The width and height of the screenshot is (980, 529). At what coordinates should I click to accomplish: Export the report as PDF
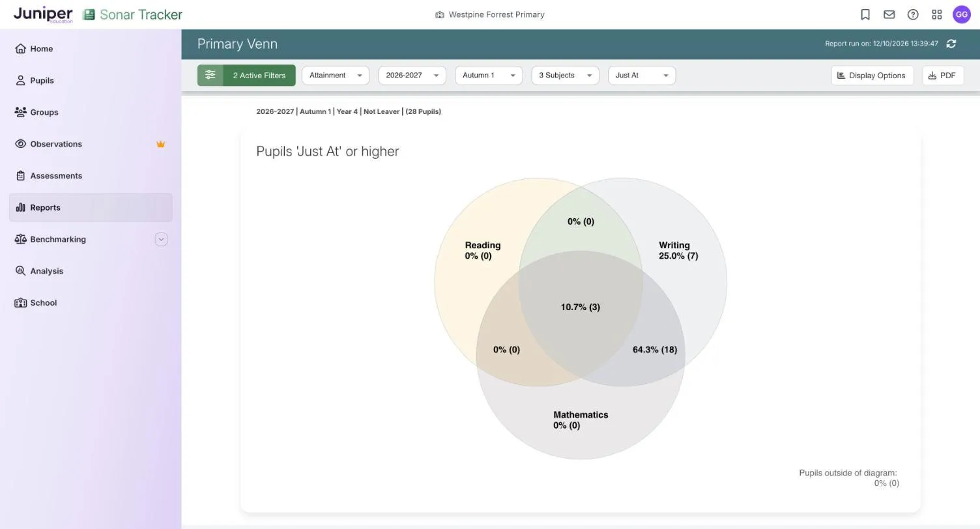click(x=943, y=76)
